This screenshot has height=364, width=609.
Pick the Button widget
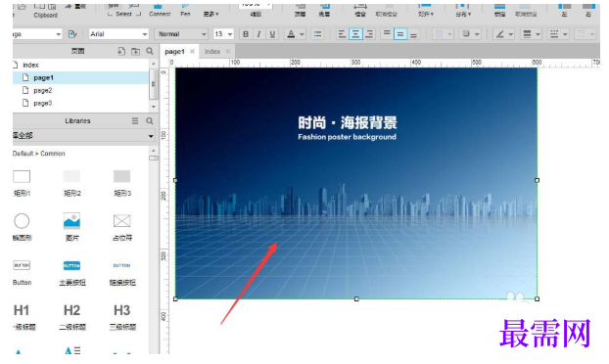pos(22,273)
